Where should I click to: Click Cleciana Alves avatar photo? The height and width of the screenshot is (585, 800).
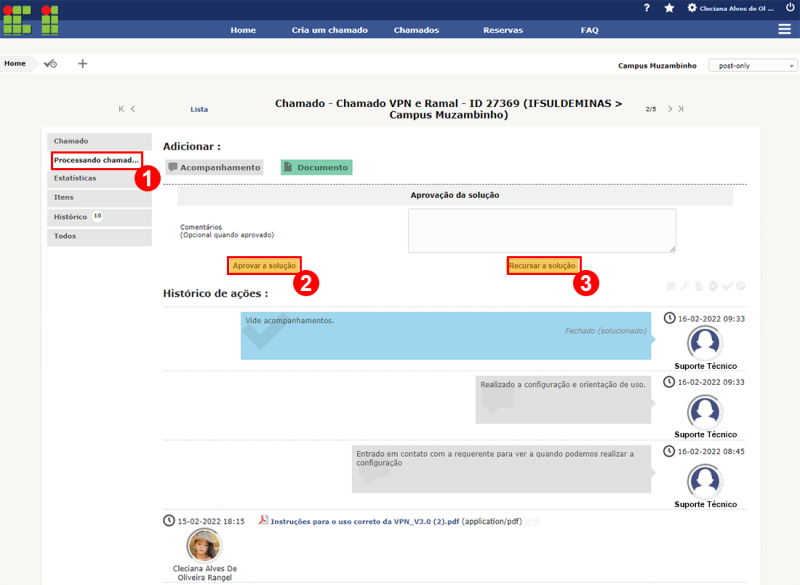pyautogui.click(x=204, y=545)
